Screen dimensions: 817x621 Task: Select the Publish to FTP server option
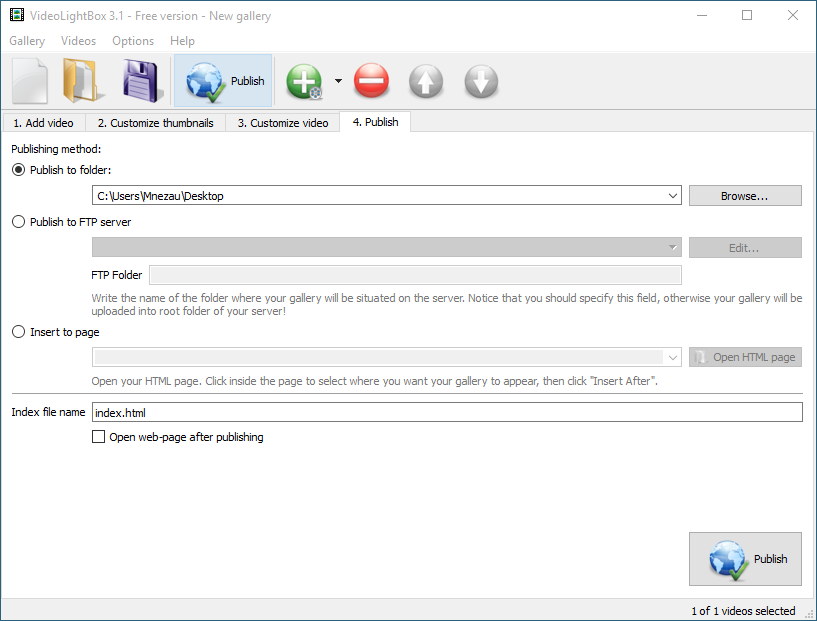click(18, 222)
